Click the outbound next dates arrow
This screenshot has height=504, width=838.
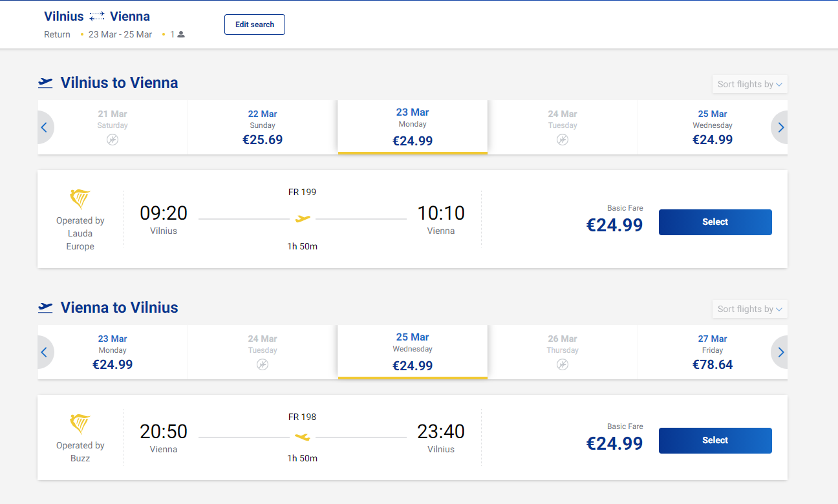coord(780,127)
